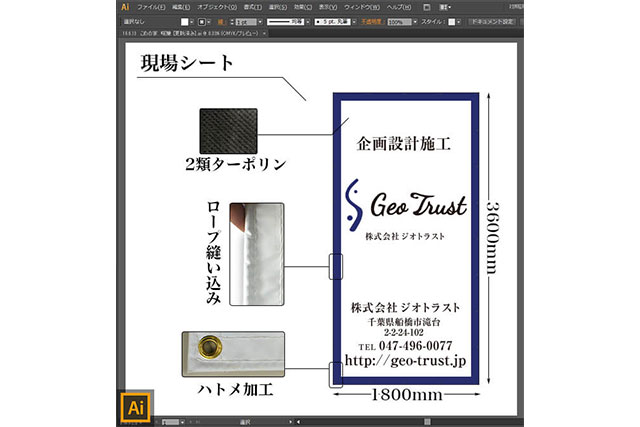The width and height of the screenshot is (640, 427).
Task: Open the ファイル(F) menu
Action: [151, 7]
